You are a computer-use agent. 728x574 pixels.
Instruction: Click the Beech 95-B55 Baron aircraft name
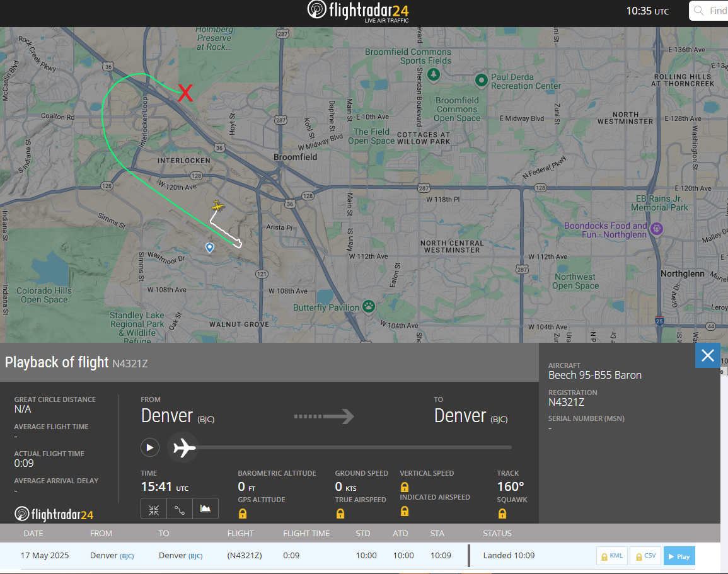click(x=595, y=375)
